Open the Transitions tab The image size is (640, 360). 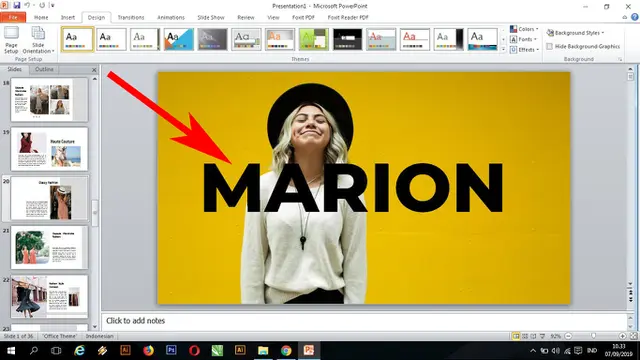[x=131, y=18]
